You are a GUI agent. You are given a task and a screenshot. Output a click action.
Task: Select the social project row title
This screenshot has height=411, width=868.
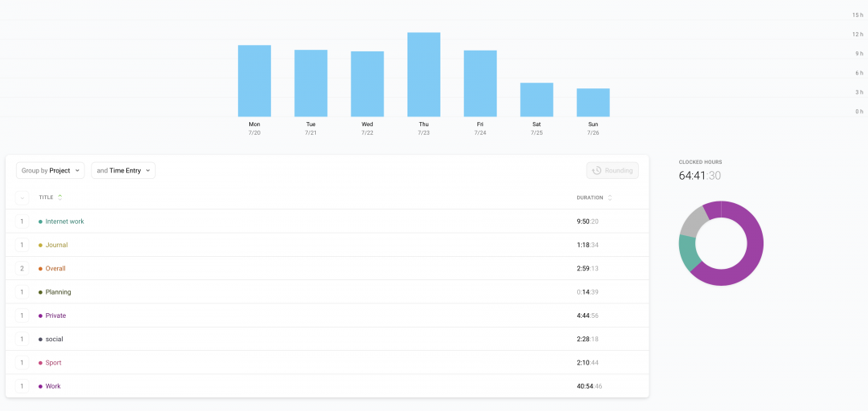click(x=54, y=340)
